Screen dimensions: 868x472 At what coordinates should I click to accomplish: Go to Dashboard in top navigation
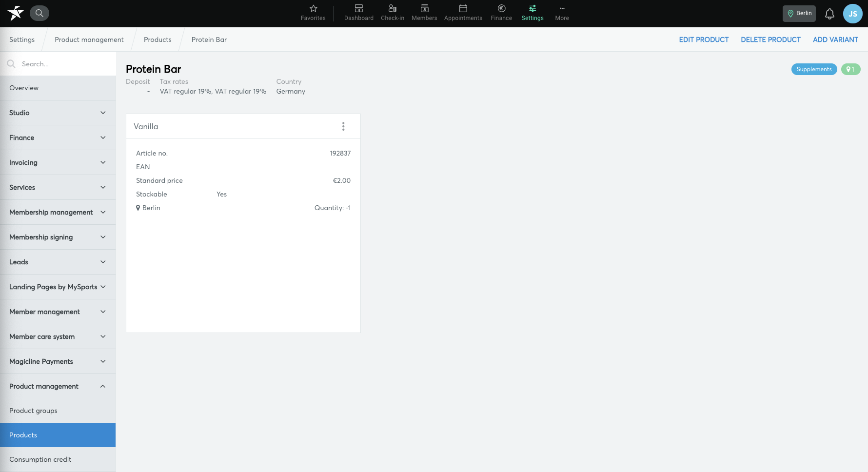tap(359, 13)
